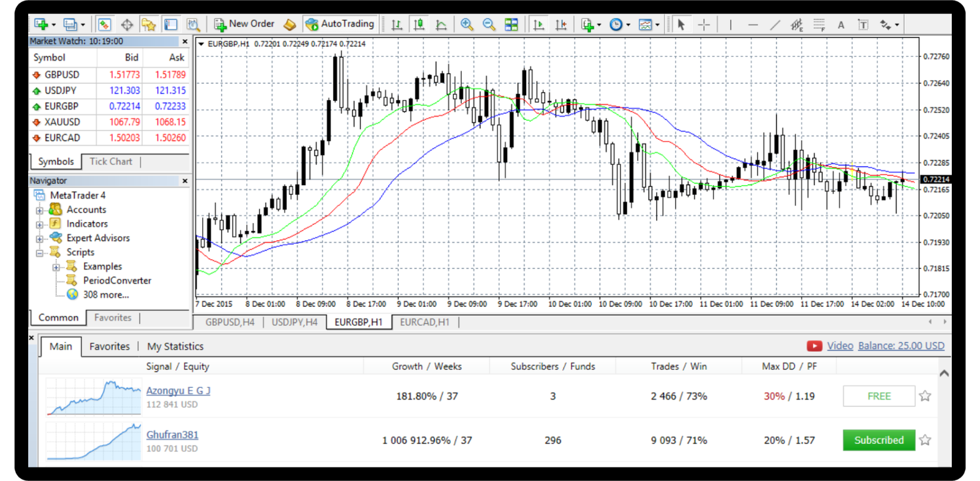
Task: Toggle the Market Watch window icon
Action: (105, 25)
